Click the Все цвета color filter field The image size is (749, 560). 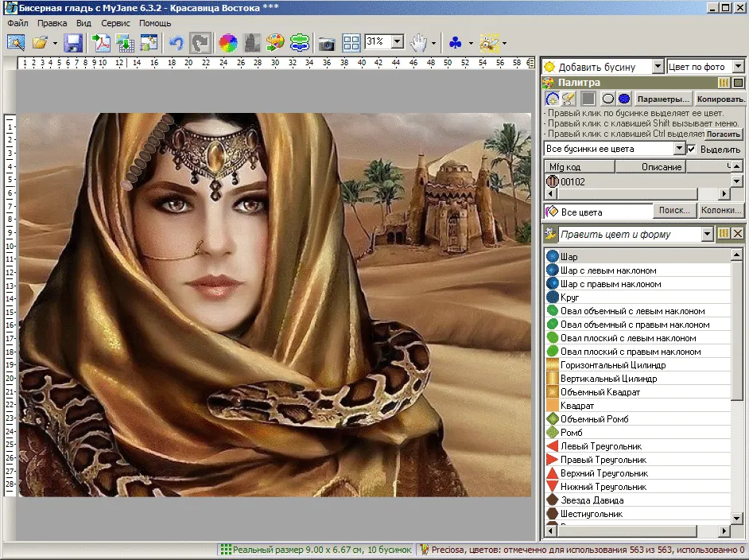point(599,212)
